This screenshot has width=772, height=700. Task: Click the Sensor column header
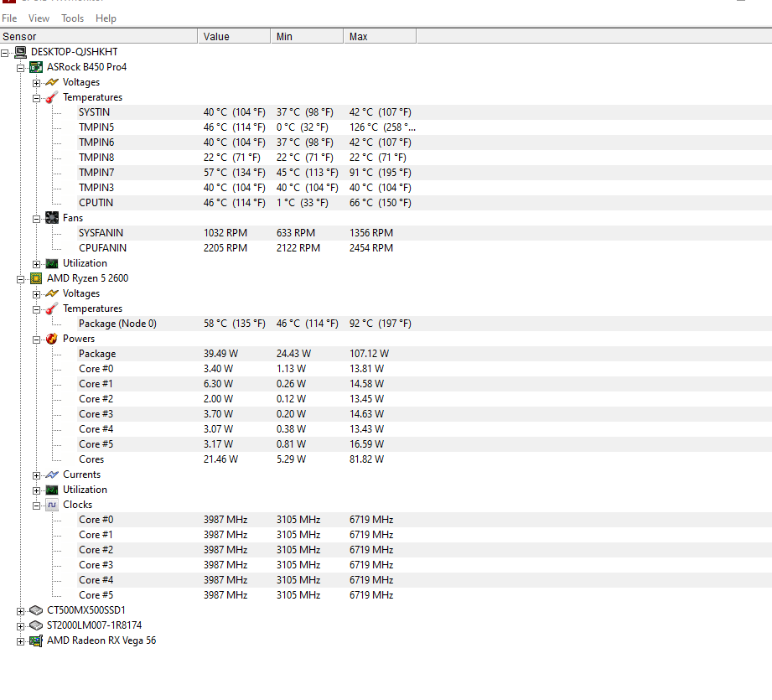[x=98, y=36]
